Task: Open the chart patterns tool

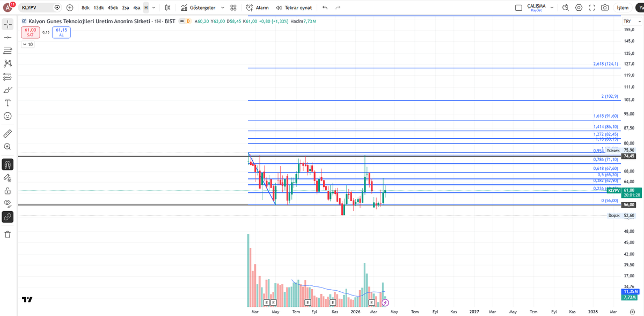Action: [8, 63]
